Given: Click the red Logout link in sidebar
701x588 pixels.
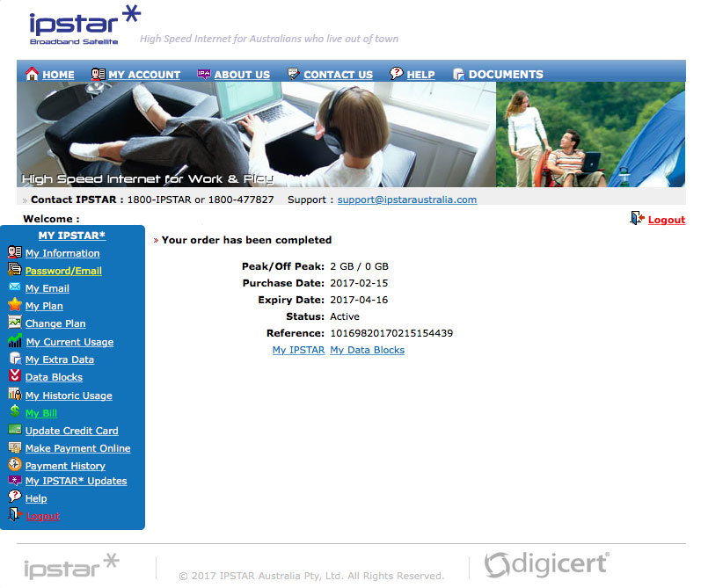Looking at the screenshot, I should point(42,516).
